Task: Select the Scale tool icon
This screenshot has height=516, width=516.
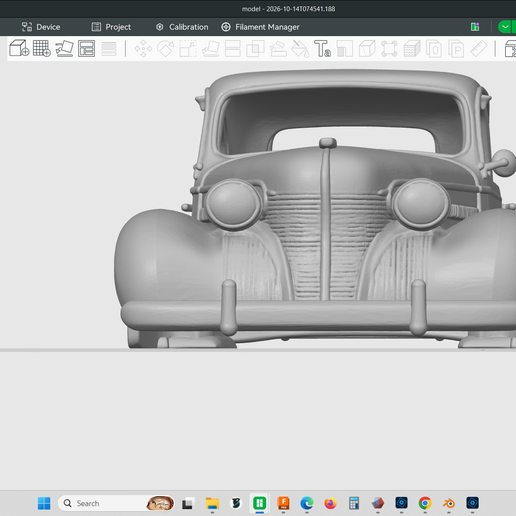Action: coord(188,49)
